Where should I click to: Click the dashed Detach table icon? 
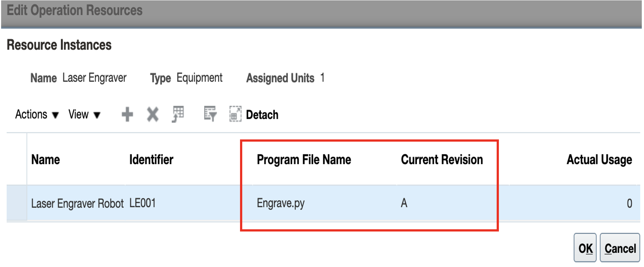pos(235,114)
